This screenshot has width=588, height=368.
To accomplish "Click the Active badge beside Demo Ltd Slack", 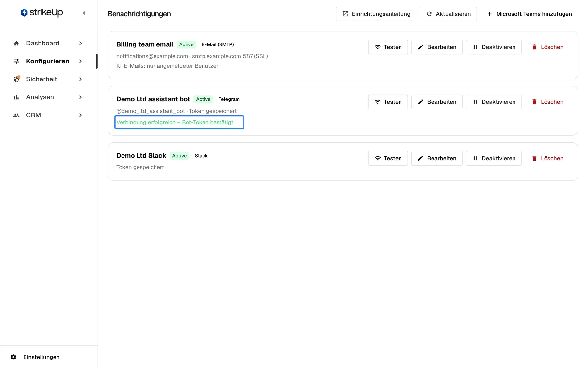I will pyautogui.click(x=179, y=156).
